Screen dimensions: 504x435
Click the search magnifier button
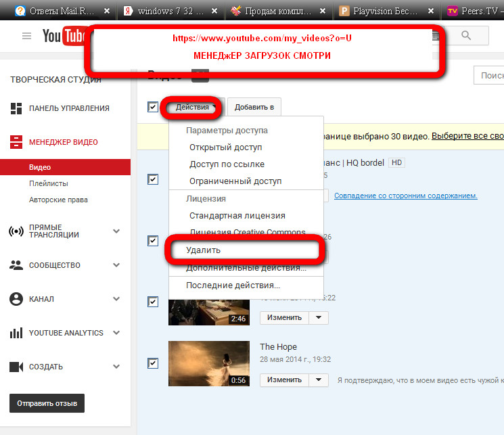click(466, 35)
